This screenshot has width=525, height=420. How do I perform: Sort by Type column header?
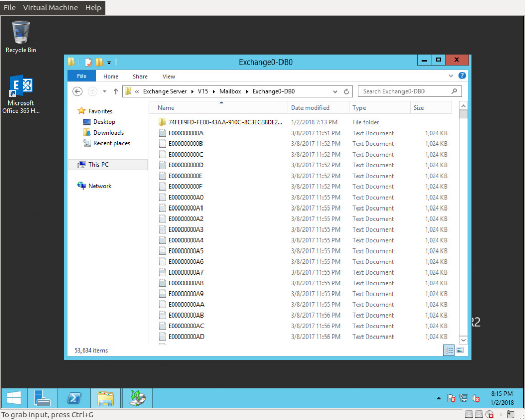379,108
